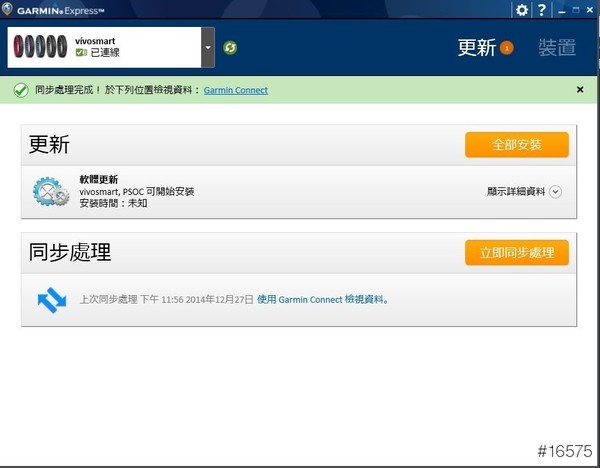The image size is (600, 468).
Task: Open help question mark icon
Action: [541, 10]
